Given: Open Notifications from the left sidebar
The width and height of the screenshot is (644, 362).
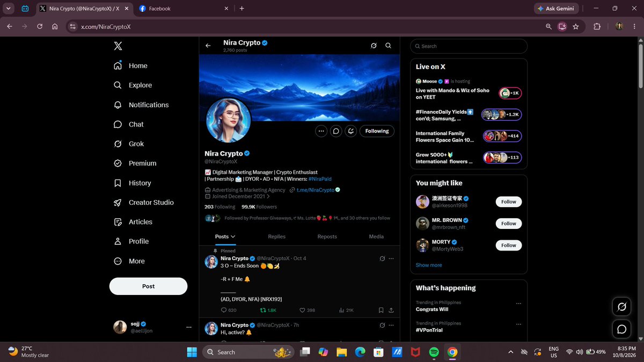Looking at the screenshot, I should [x=141, y=105].
